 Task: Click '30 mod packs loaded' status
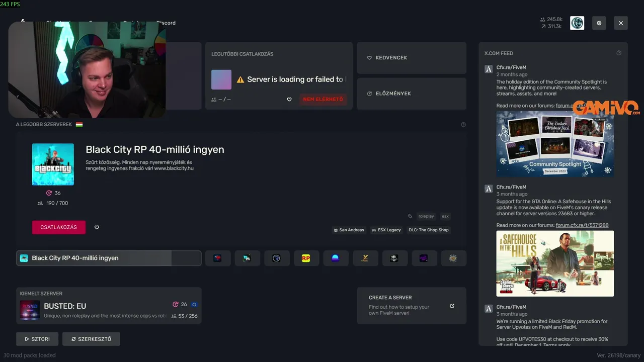point(30,355)
